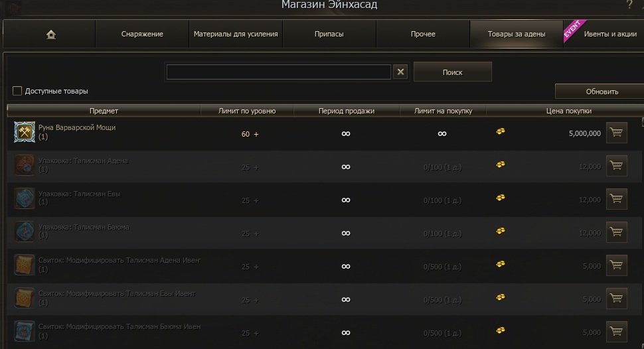Click the 60 + level limit value

point(250,134)
